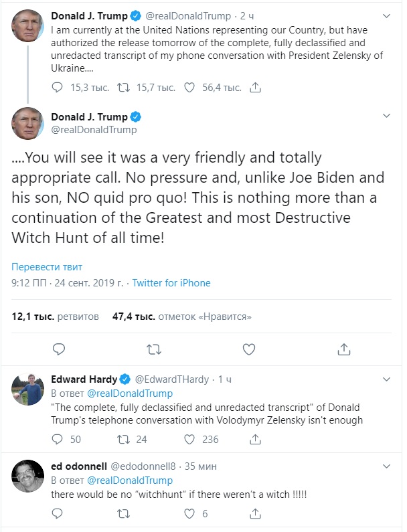The width and height of the screenshot is (407, 532).
Task: Like the first thread tweet with 56,4 тыс.
Action: click(x=189, y=87)
